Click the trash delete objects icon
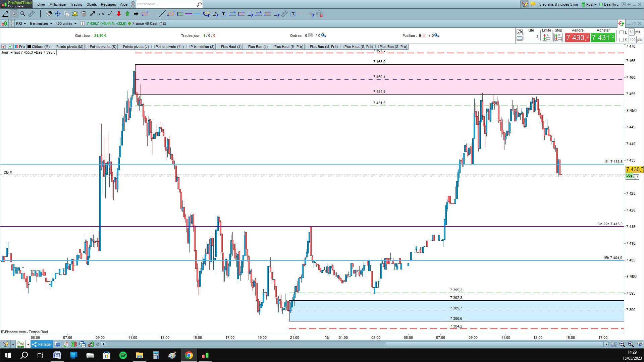This screenshot has width=644, height=362. [84, 14]
